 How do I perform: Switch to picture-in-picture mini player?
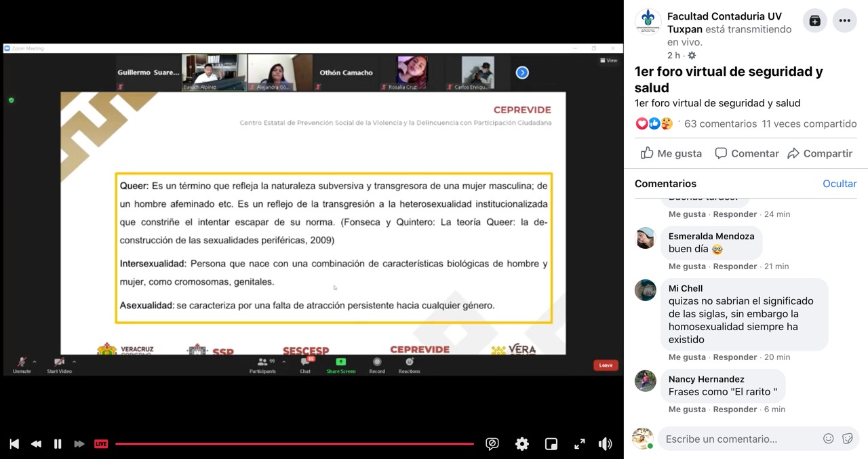click(551, 444)
